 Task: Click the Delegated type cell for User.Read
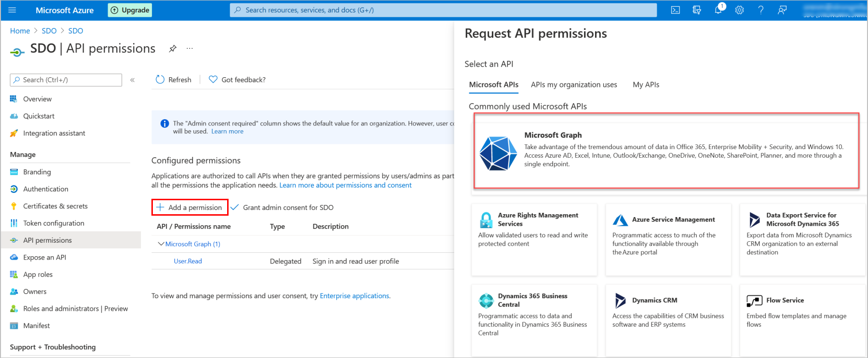click(285, 262)
